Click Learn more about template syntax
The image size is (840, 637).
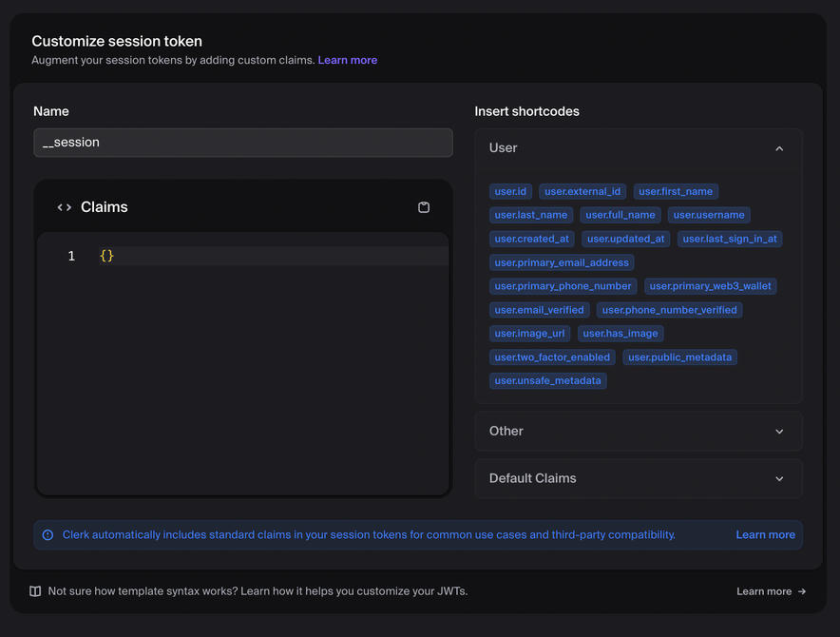tap(764, 590)
